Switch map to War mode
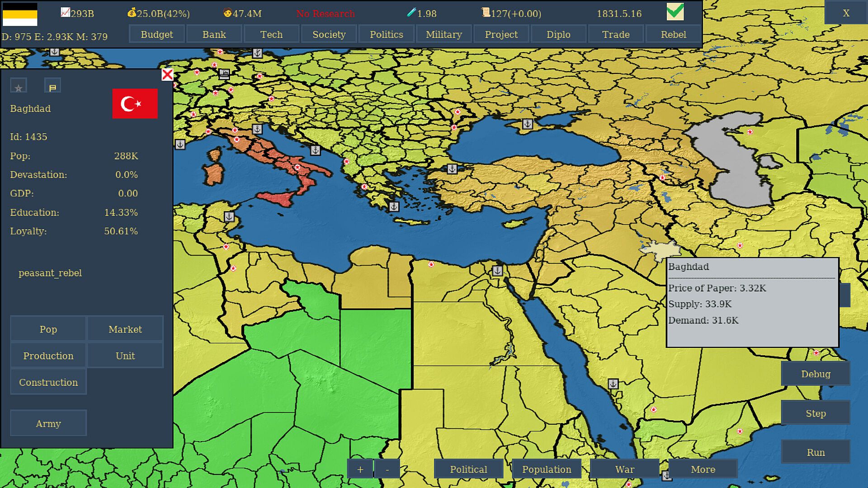This screenshot has height=488, width=868. (x=624, y=469)
